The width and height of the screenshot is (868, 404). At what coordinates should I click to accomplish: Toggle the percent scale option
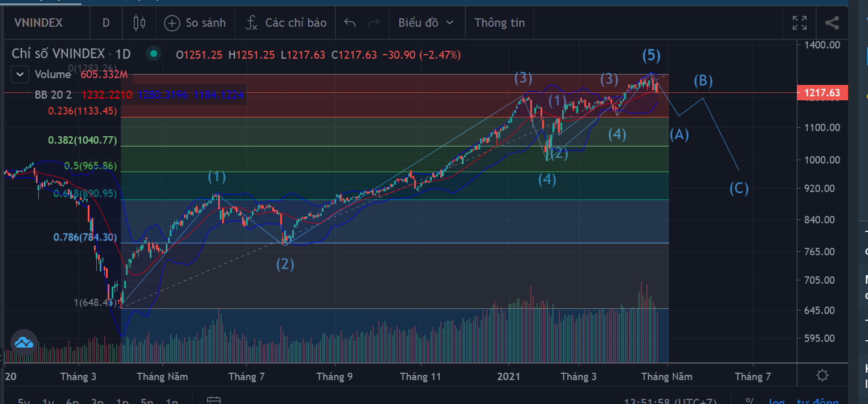750,401
